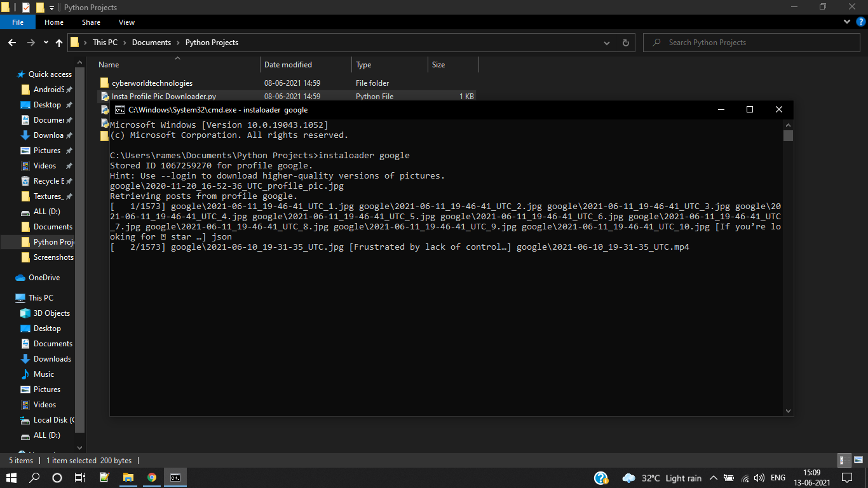Click the Insta Profile Pic Downloader Python icon
This screenshot has height=488, width=868.
[x=104, y=97]
